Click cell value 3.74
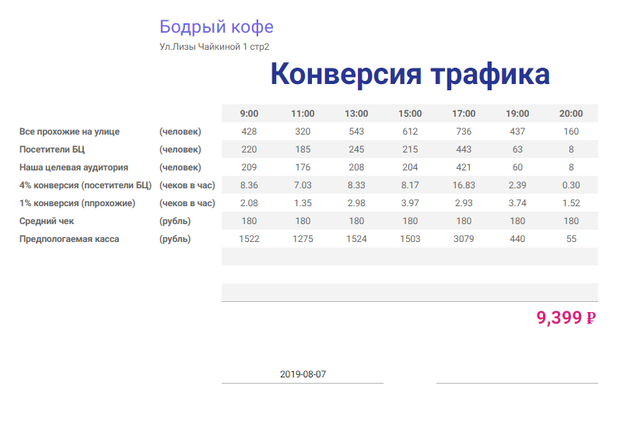The width and height of the screenshot is (620, 421). tap(517, 203)
